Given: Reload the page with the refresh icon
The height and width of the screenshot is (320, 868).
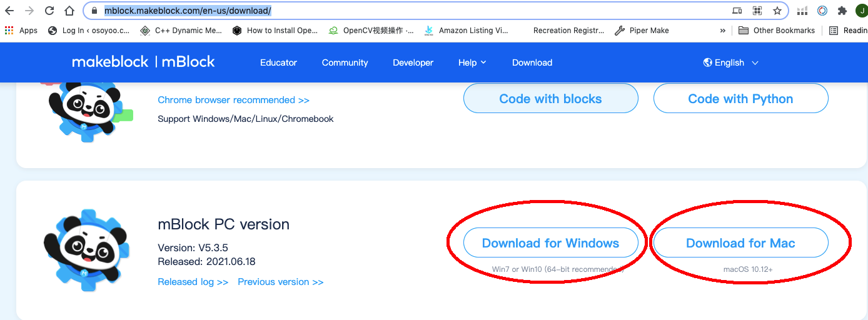Looking at the screenshot, I should [x=49, y=11].
